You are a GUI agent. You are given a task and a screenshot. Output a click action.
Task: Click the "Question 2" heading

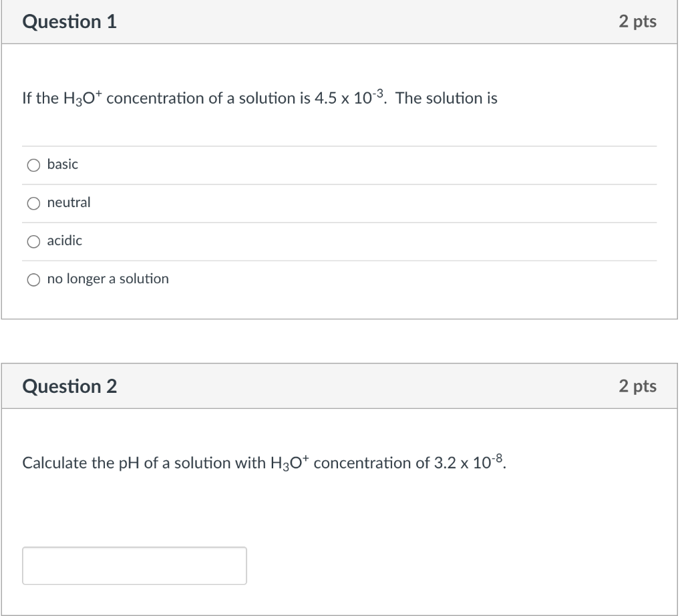click(69, 386)
